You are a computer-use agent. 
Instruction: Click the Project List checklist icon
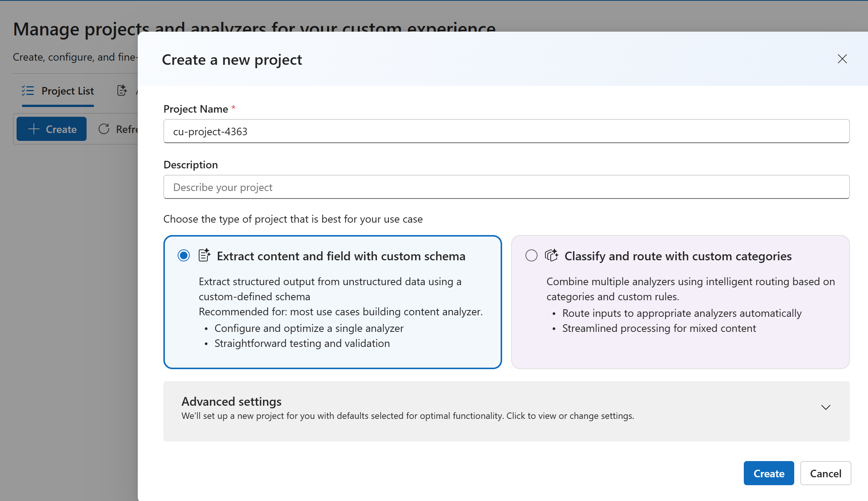click(x=28, y=91)
